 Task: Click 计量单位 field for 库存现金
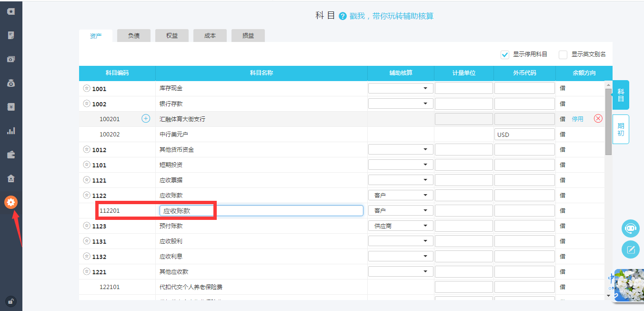click(463, 88)
